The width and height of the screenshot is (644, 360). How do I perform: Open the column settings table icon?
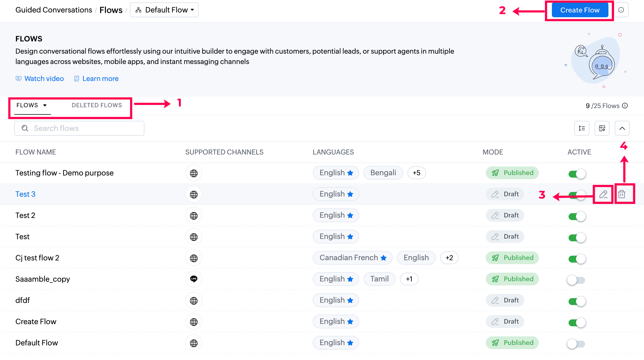pyautogui.click(x=602, y=128)
